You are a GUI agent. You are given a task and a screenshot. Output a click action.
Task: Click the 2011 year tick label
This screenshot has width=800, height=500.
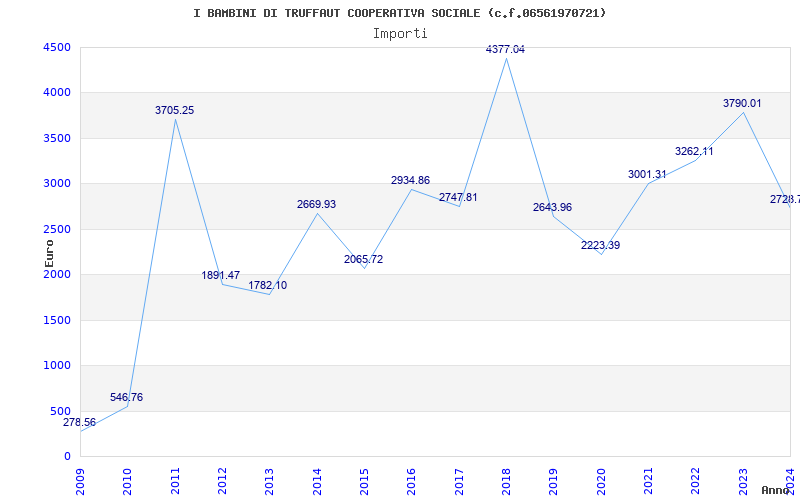pos(175,482)
